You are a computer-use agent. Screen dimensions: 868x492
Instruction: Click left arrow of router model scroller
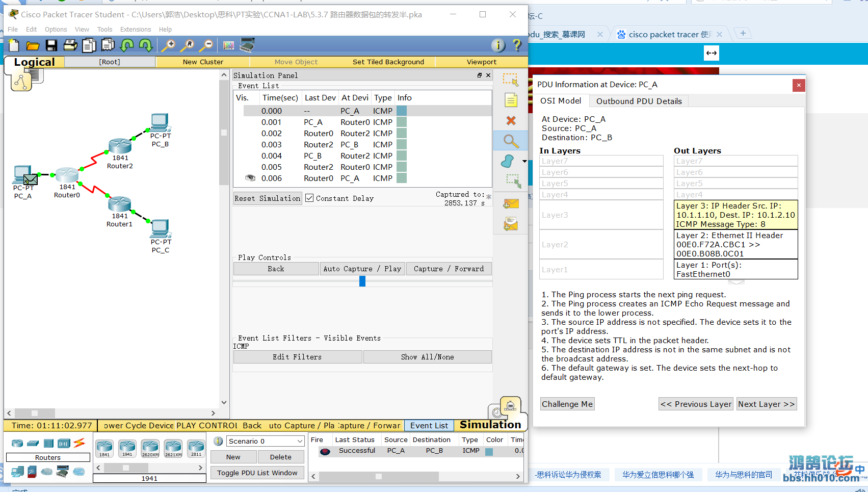[98, 468]
